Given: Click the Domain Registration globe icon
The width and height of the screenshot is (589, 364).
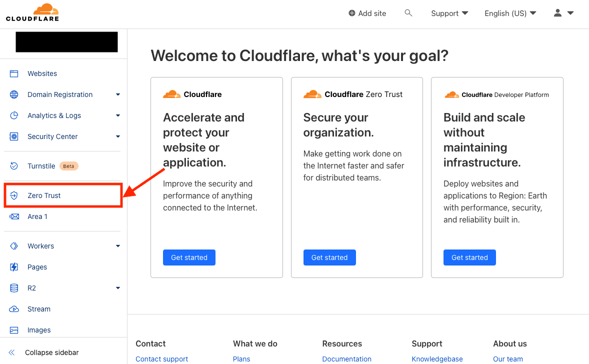Looking at the screenshot, I should pyautogui.click(x=14, y=94).
